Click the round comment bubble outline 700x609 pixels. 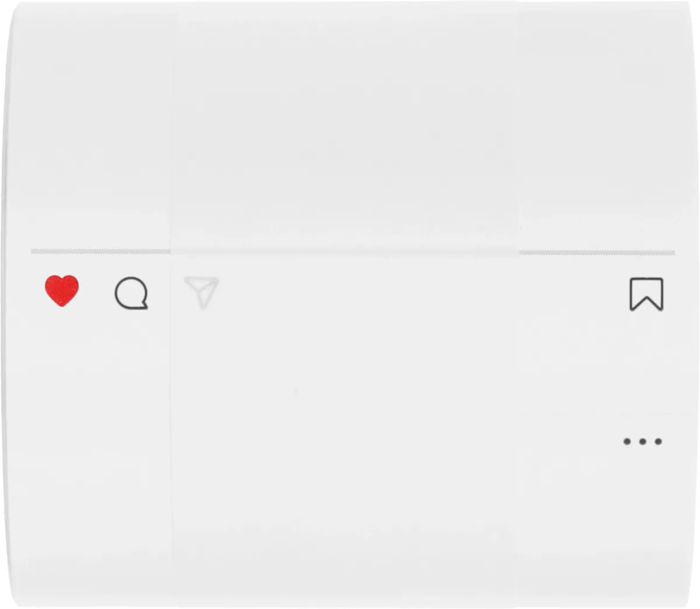click(x=131, y=293)
